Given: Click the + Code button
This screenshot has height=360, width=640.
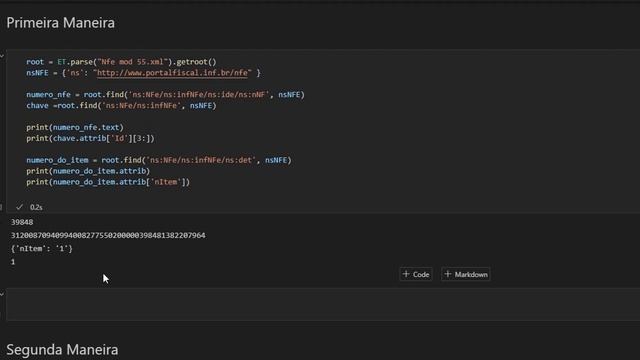Looking at the screenshot, I should pyautogui.click(x=416, y=274).
